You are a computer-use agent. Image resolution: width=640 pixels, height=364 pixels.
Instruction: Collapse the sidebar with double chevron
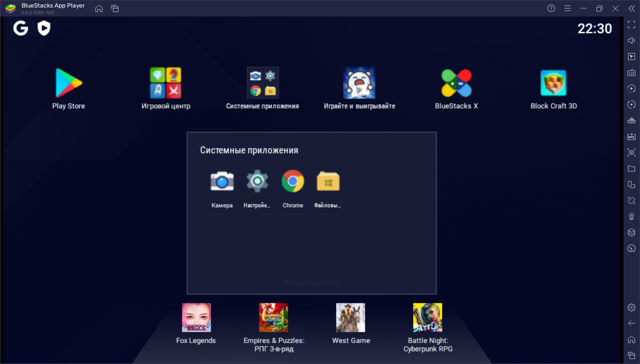tap(631, 9)
